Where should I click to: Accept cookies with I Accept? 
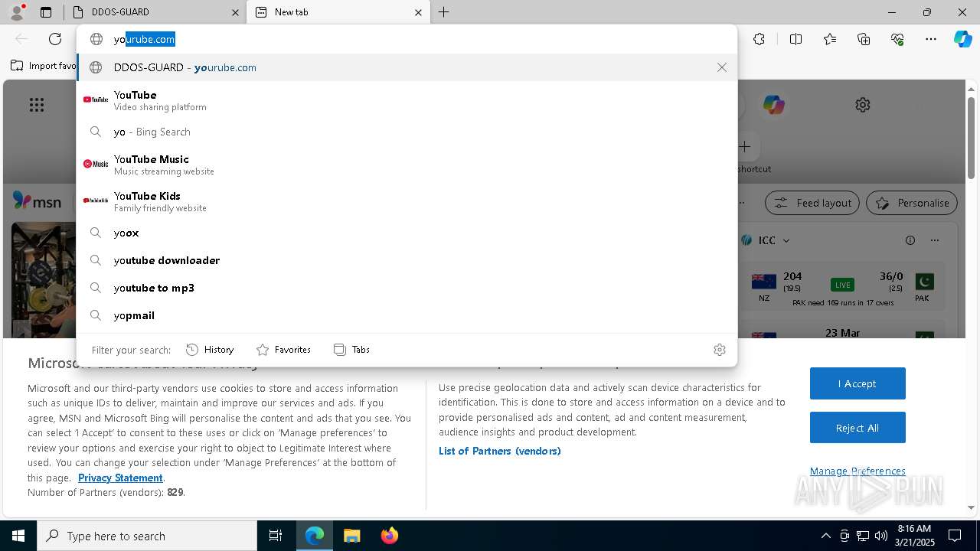pos(857,383)
